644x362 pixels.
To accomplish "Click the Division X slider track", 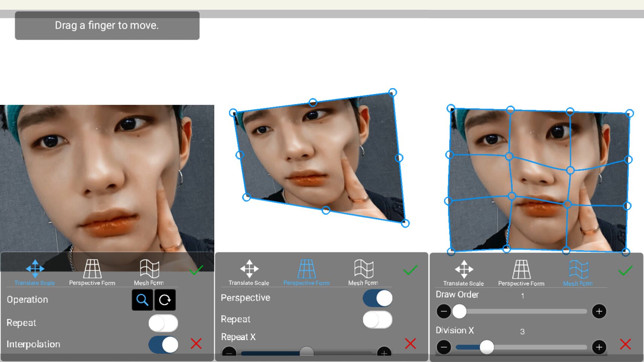I will [x=522, y=347].
